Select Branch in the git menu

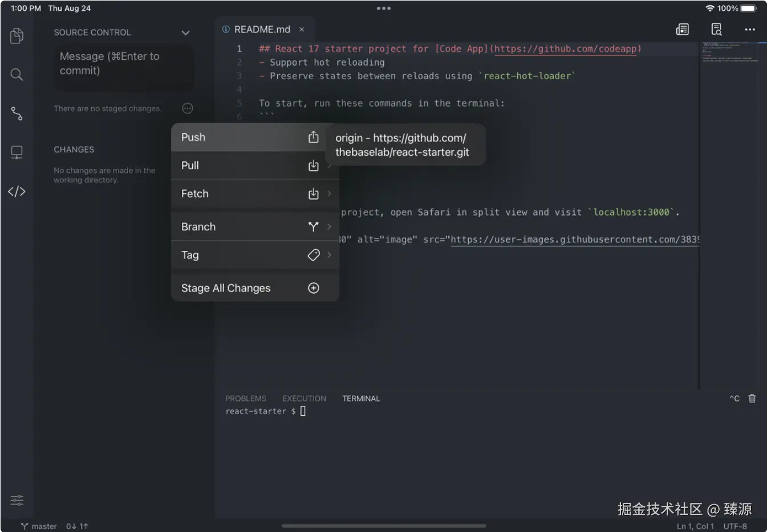[x=255, y=227]
